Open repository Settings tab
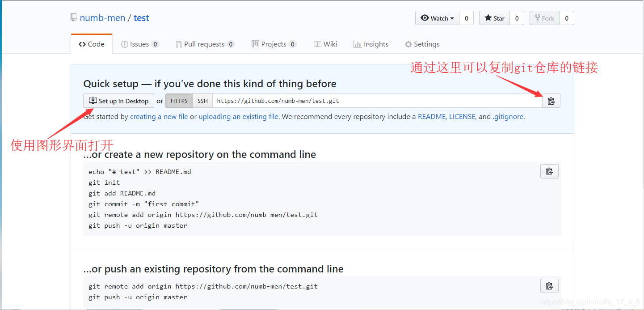644x310 pixels. [x=422, y=44]
